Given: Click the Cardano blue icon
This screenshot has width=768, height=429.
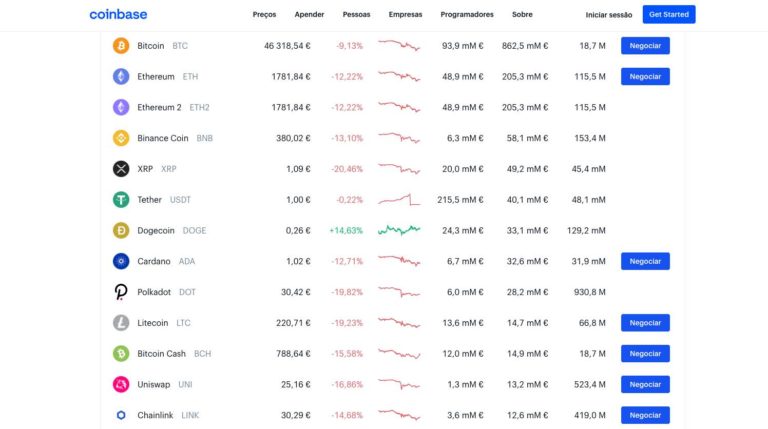Looking at the screenshot, I should point(121,261).
